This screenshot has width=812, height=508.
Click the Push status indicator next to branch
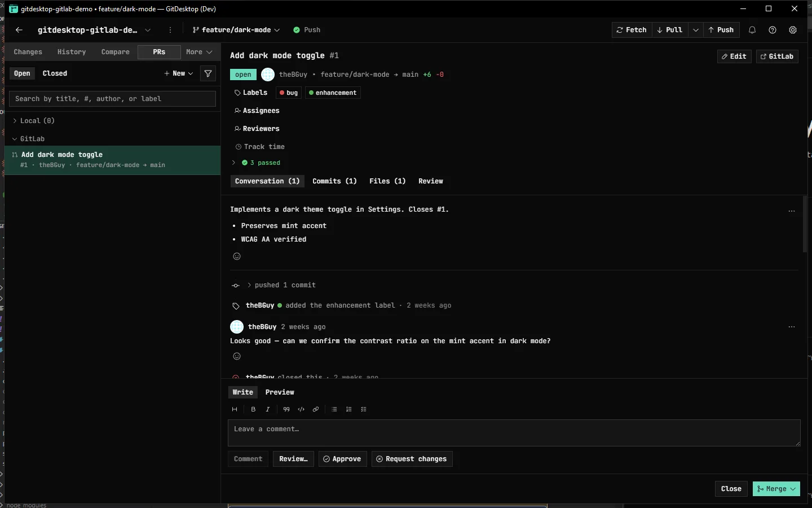307,30
